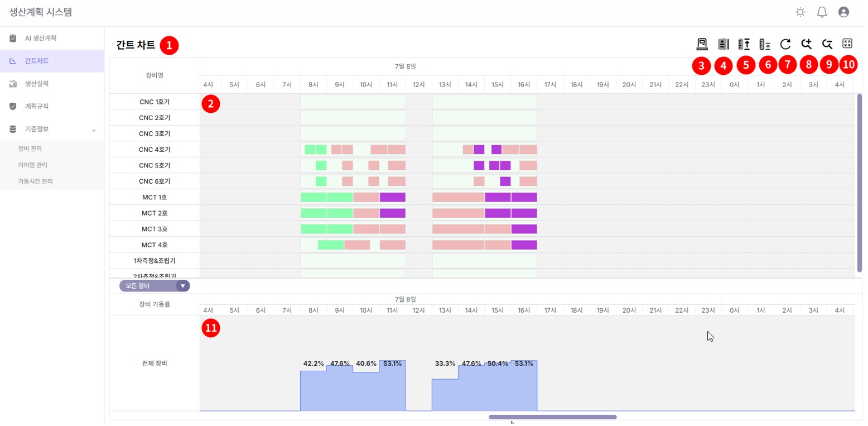Zoom in on the Gantt chart timeline
Screen dimensions: 868x426
[806, 44]
